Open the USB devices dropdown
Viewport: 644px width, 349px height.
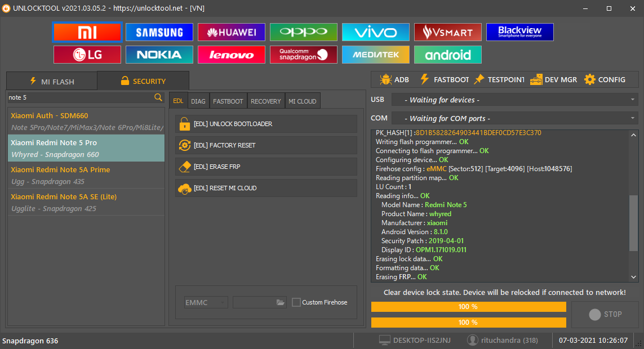515,100
